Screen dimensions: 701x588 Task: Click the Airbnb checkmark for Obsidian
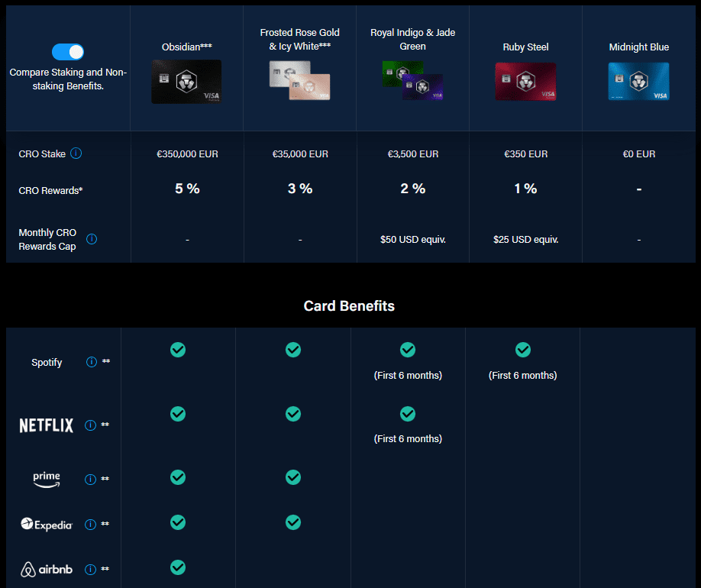(178, 567)
